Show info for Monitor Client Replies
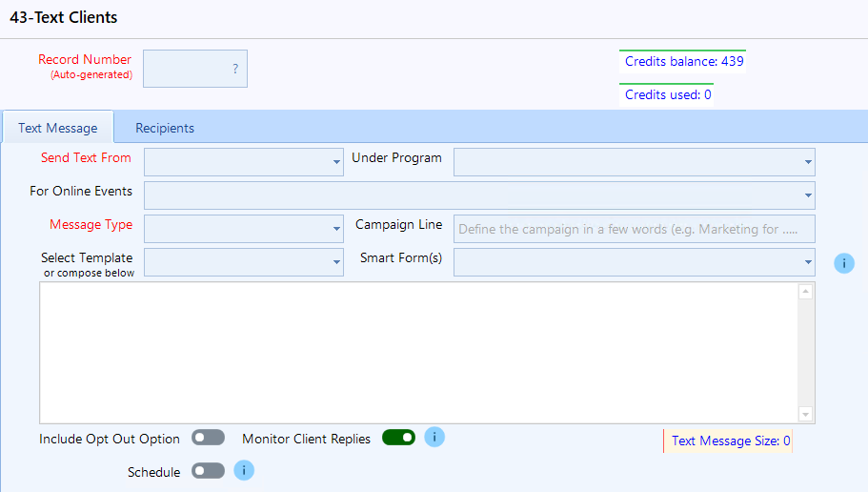The width and height of the screenshot is (868, 492). [x=434, y=437]
